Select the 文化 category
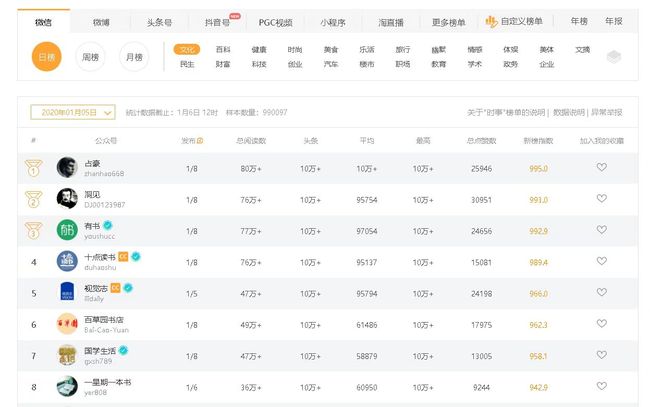Screen dimensions: 650x407 [x=187, y=50]
